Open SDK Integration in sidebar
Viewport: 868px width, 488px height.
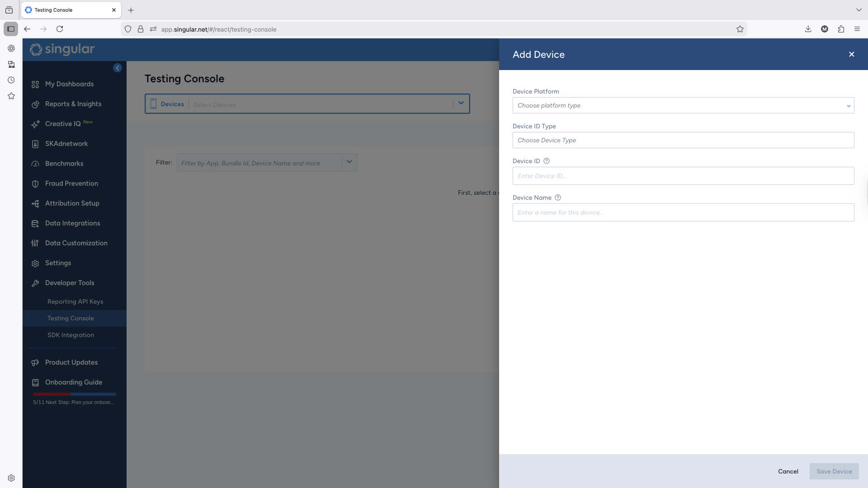pos(71,335)
